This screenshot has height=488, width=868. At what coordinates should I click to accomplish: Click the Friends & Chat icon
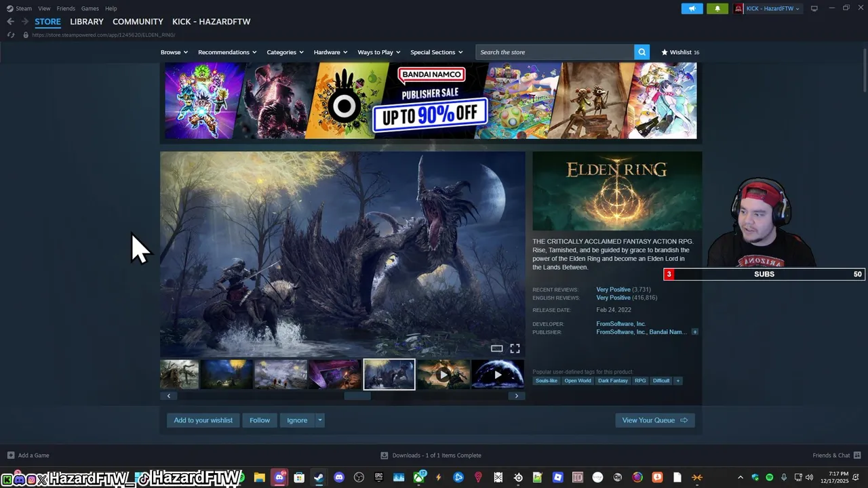(x=857, y=455)
